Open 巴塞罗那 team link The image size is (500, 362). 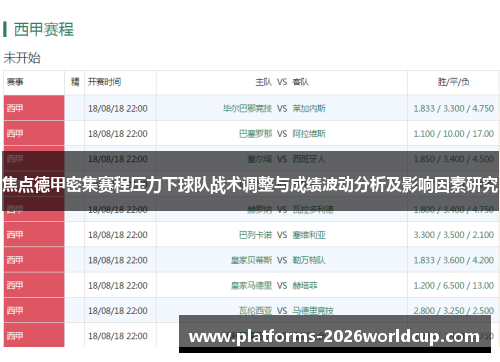pyautogui.click(x=256, y=134)
